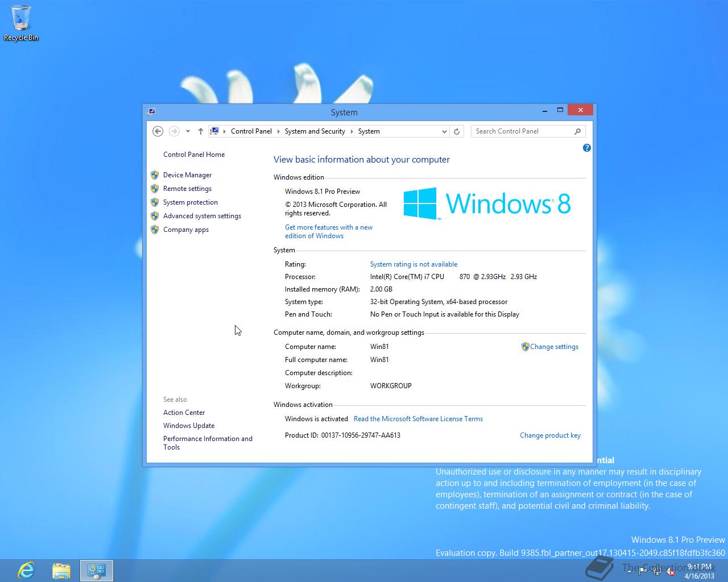Click the WORKGROUP value text

(x=391, y=386)
